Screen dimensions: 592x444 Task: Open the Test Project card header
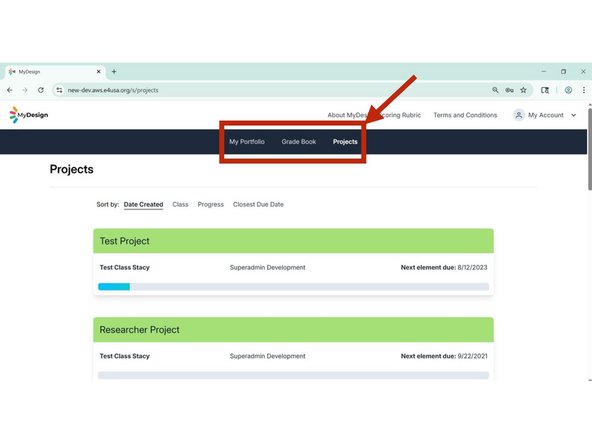[x=293, y=241]
